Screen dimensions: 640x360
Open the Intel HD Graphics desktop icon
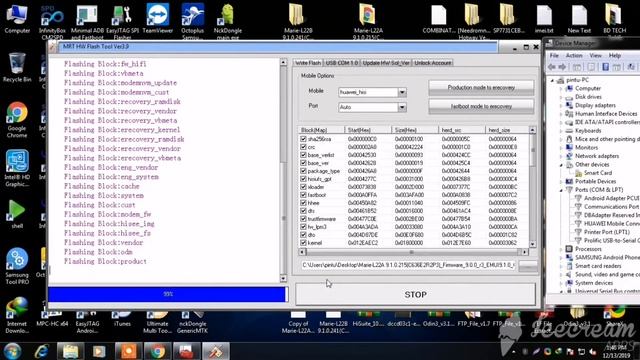click(x=17, y=168)
